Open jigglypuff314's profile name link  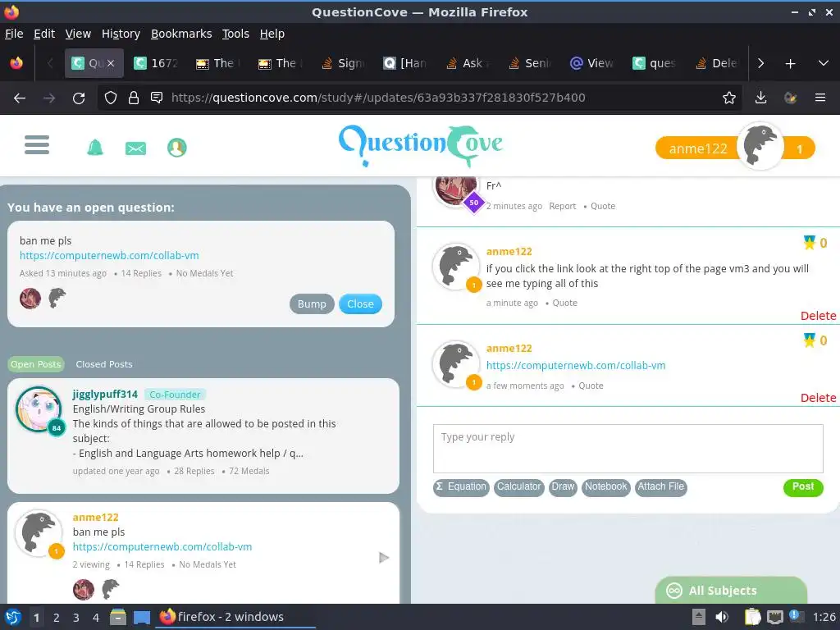(105, 395)
